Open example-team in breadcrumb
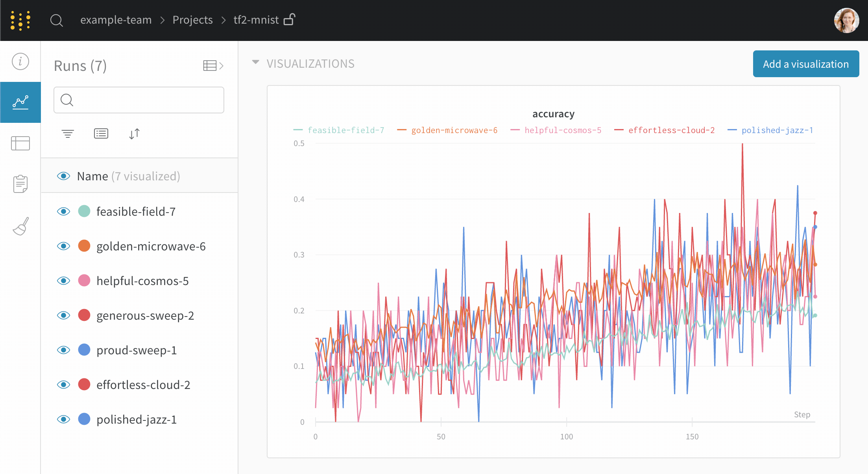This screenshot has height=474, width=868. click(x=116, y=20)
